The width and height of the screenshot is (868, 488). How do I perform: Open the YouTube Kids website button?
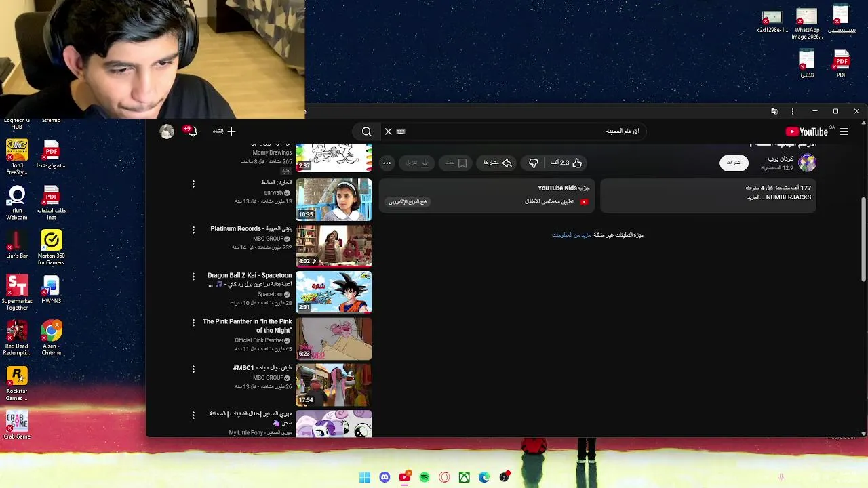(408, 201)
